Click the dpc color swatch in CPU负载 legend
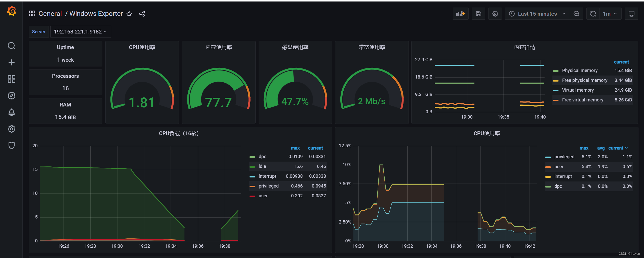This screenshot has height=258, width=644. pyautogui.click(x=252, y=157)
